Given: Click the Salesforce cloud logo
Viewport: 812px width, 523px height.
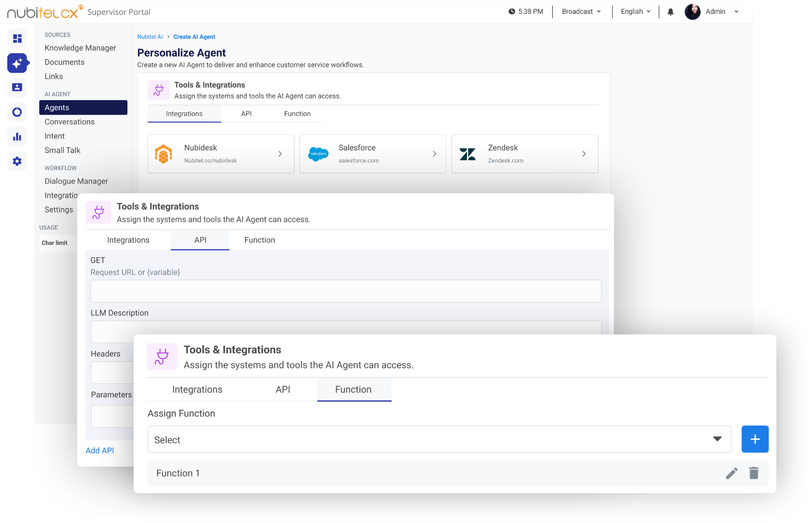Looking at the screenshot, I should [318, 154].
